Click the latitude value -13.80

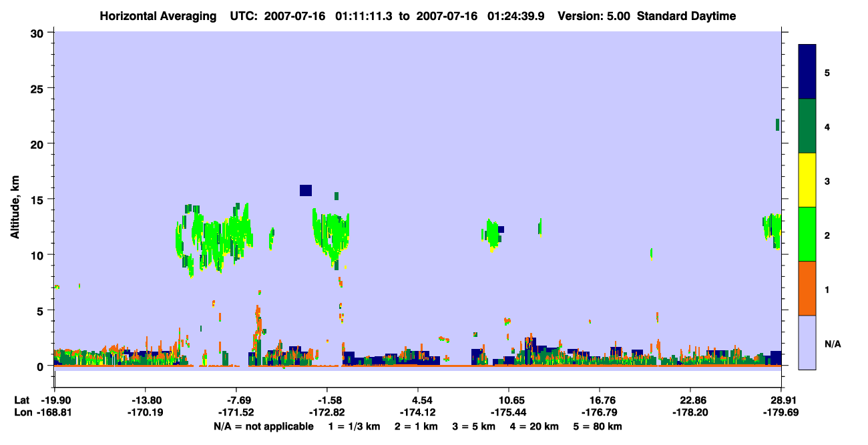pos(145,400)
